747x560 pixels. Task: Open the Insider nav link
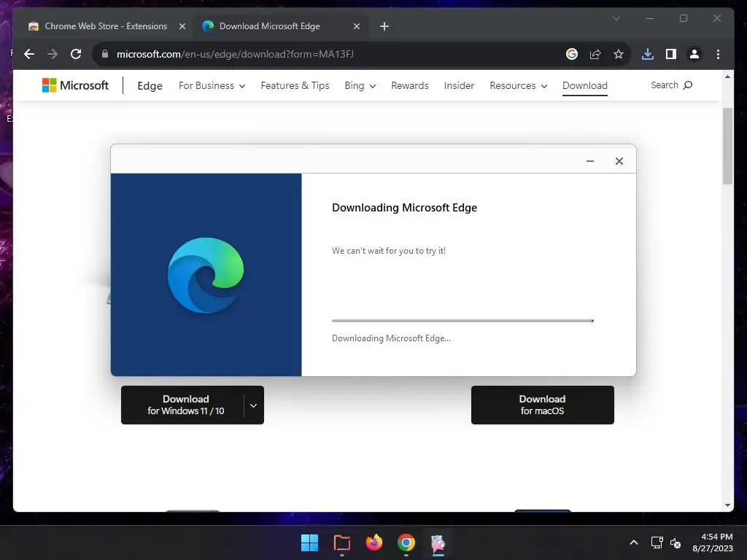pos(460,86)
